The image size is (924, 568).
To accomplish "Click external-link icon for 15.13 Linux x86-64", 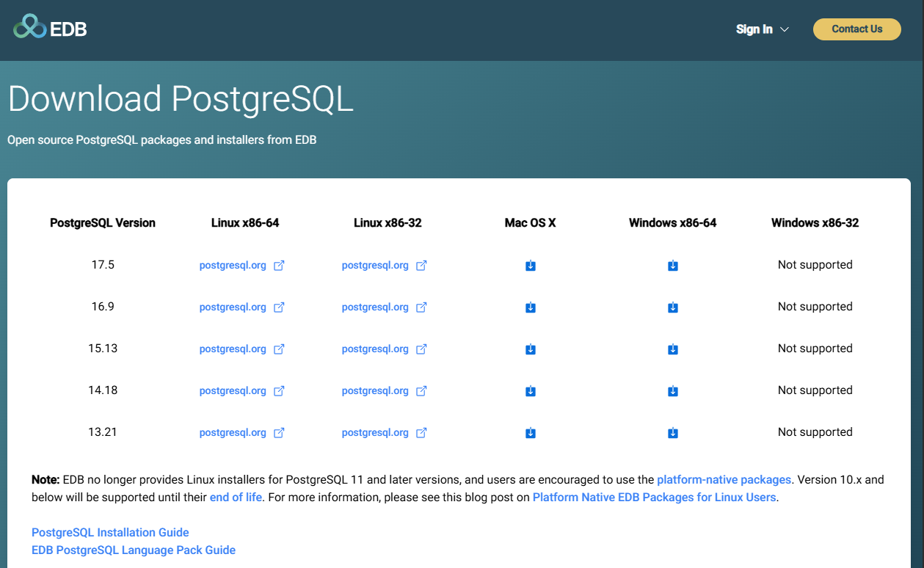I will pyautogui.click(x=279, y=349).
